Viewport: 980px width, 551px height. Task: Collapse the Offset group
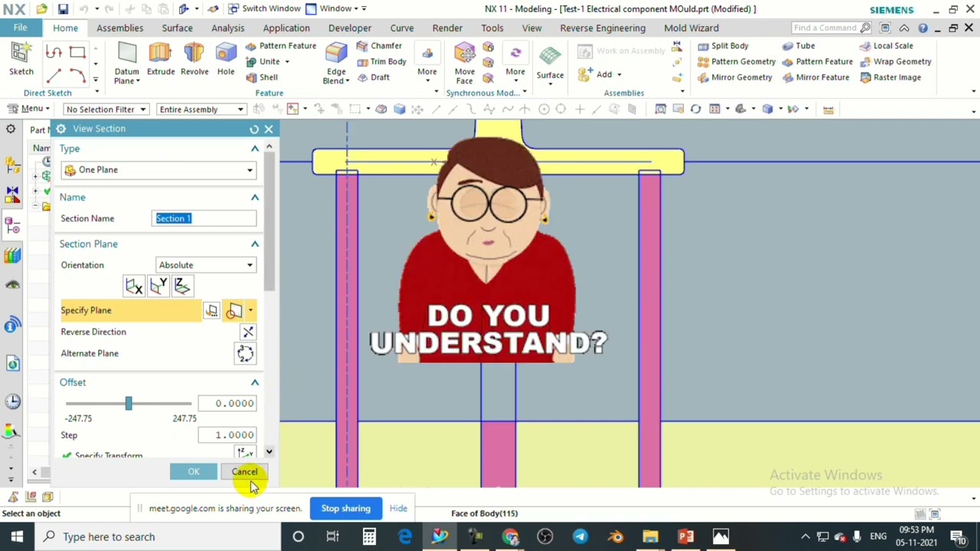pyautogui.click(x=255, y=383)
